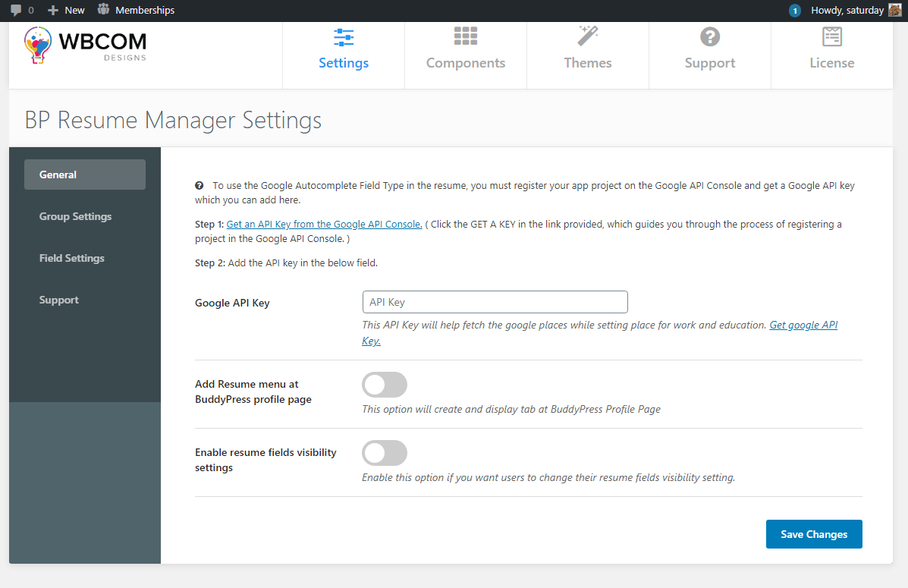Click the Themes magic wand icon
This screenshot has height=588, width=908.
587,36
